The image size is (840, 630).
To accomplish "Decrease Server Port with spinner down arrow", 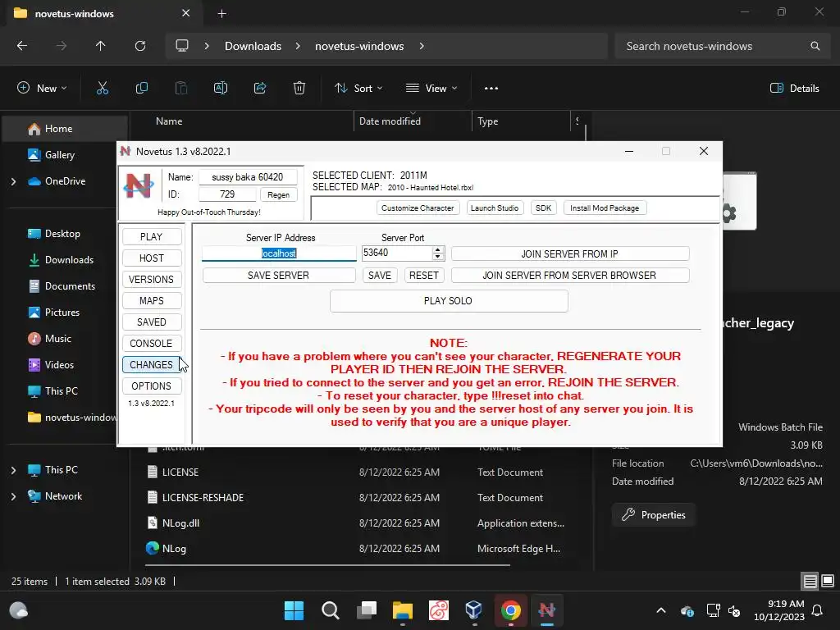I will [438, 257].
